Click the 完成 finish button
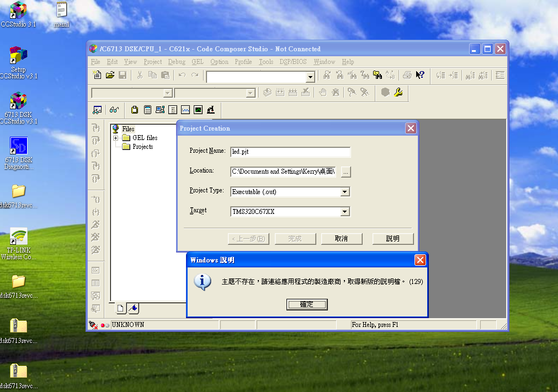Image resolution: width=558 pixels, height=392 pixels. [295, 239]
